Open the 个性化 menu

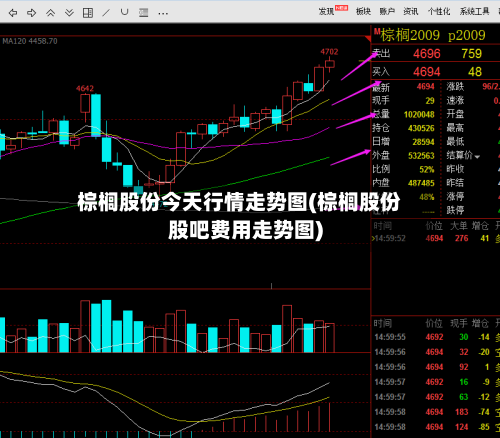point(439,12)
